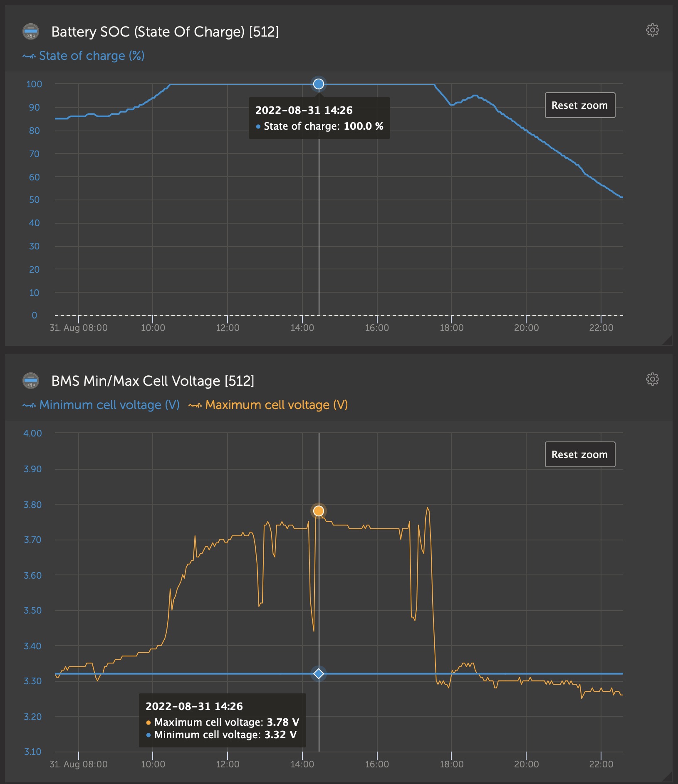Hide the Maximum cell voltage (V) series
The height and width of the screenshot is (784, 678).
276,405
